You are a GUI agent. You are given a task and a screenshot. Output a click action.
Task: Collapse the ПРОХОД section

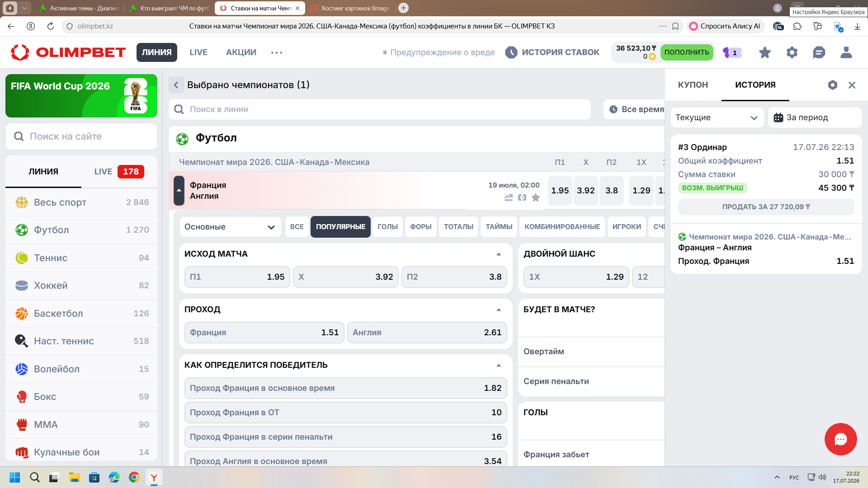[x=499, y=310]
